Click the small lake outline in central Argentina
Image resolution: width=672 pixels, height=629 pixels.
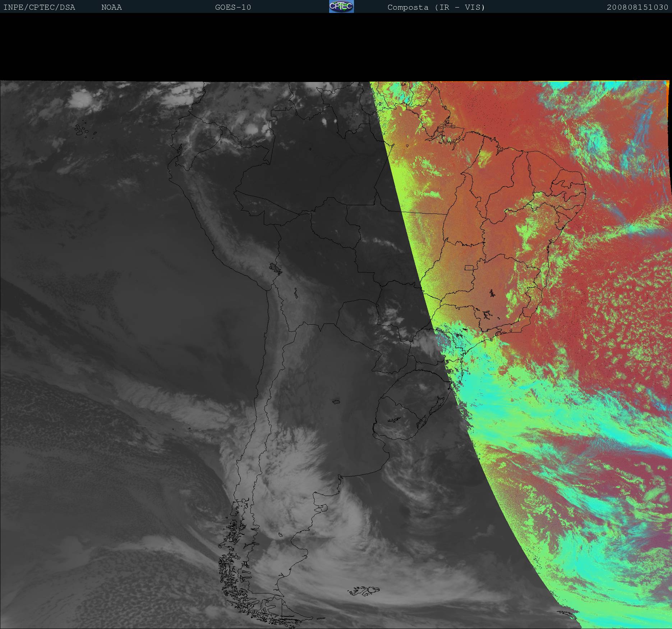(336, 402)
